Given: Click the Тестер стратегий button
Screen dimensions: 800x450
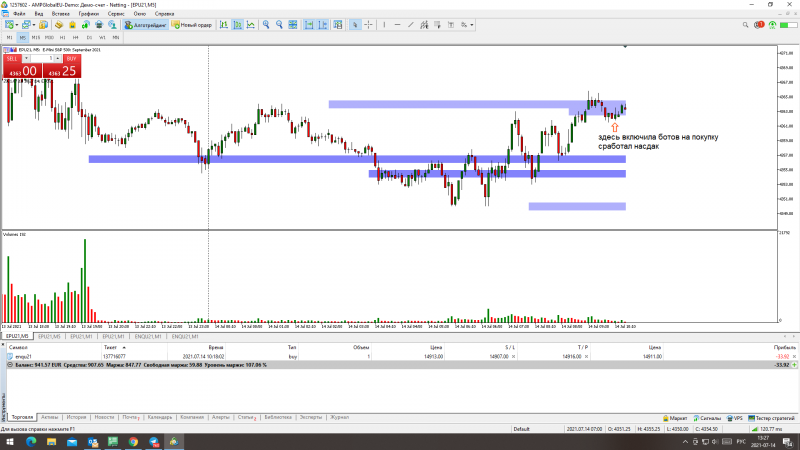Looking at the screenshot, I should [771, 418].
